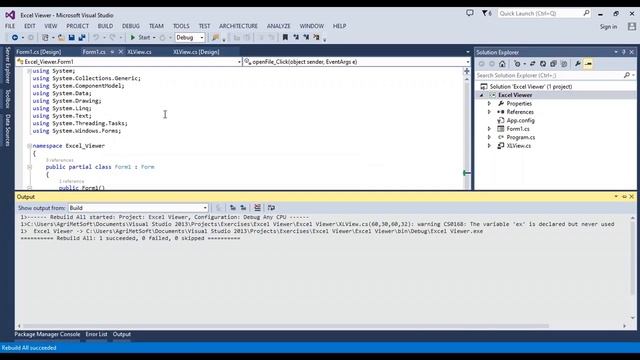Open the BUILD menu

pyautogui.click(x=105, y=26)
